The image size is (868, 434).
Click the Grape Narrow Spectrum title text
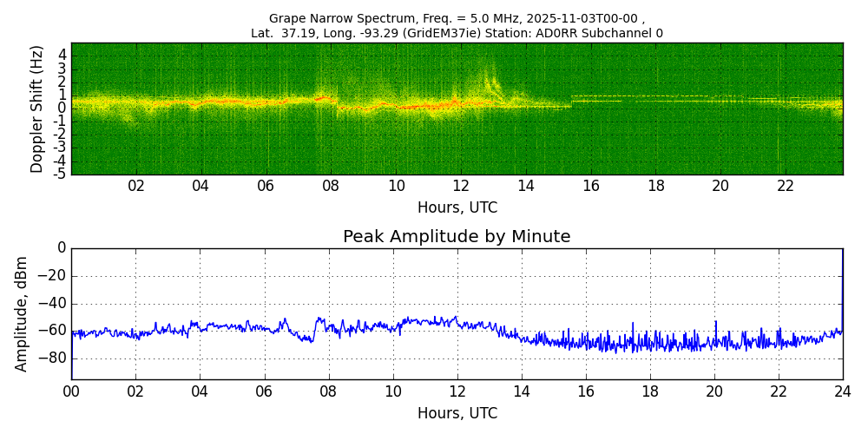(x=457, y=18)
